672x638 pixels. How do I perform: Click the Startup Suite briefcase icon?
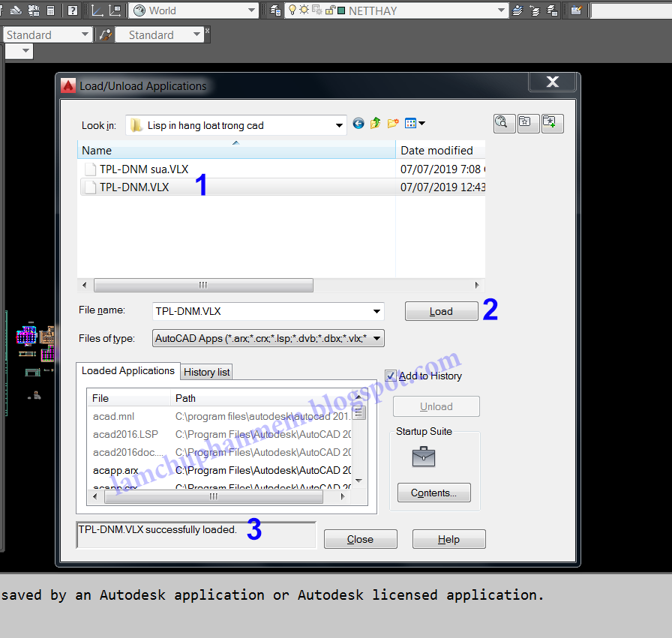pyautogui.click(x=424, y=457)
